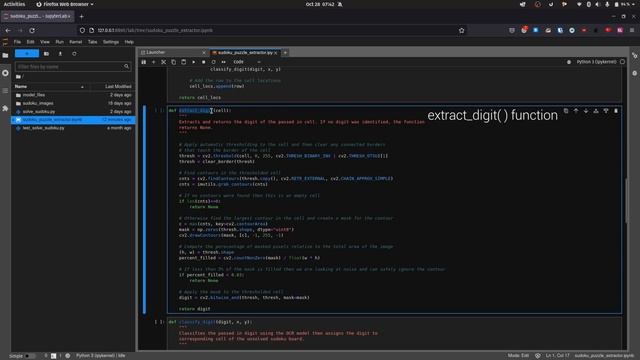The width and height of the screenshot is (640, 360).
Task: Open the Debugger panel on right sidebar
Action: (x=635, y=73)
